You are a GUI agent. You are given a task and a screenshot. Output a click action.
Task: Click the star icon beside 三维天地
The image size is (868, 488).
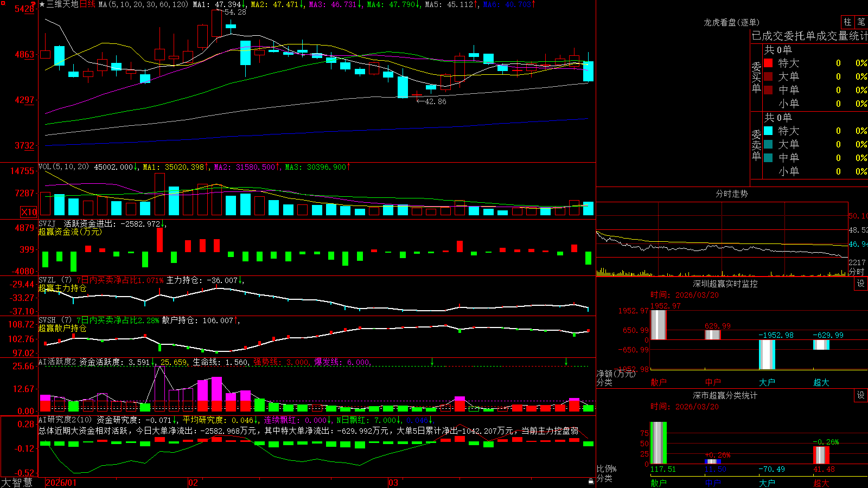click(42, 4)
